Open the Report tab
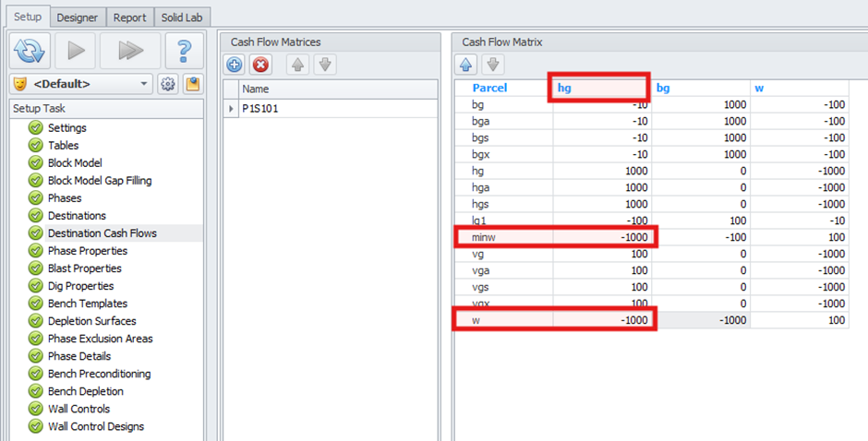Viewport: 868px width, 441px height. click(x=130, y=18)
